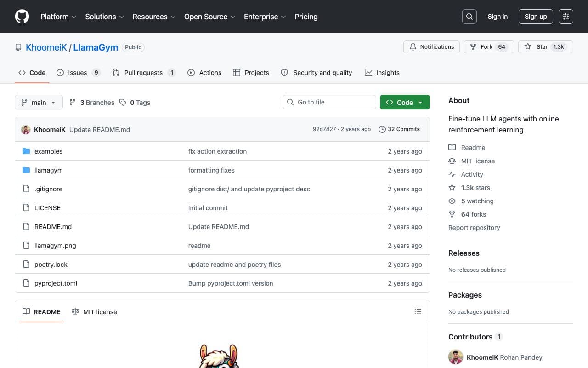This screenshot has height=368, width=588.
Task: Open the green Code dropdown button
Action: 405,103
